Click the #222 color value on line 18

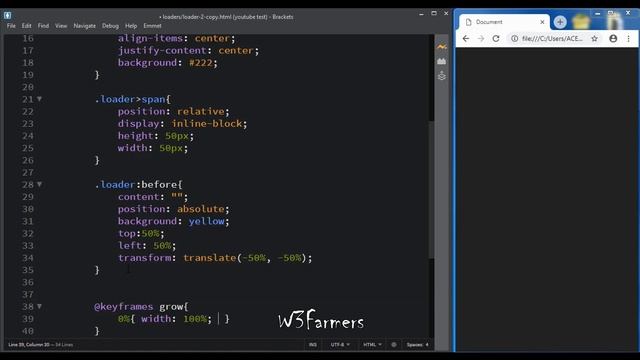click(200, 62)
